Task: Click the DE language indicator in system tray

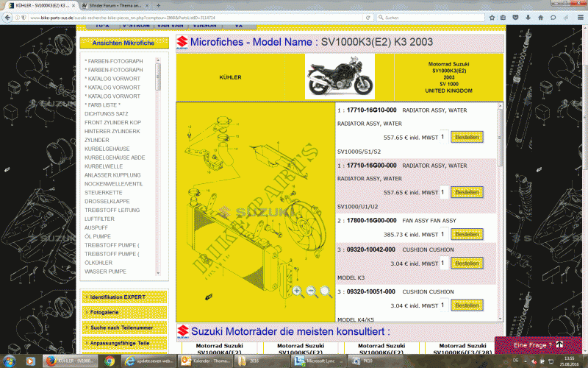Action: [516, 361]
